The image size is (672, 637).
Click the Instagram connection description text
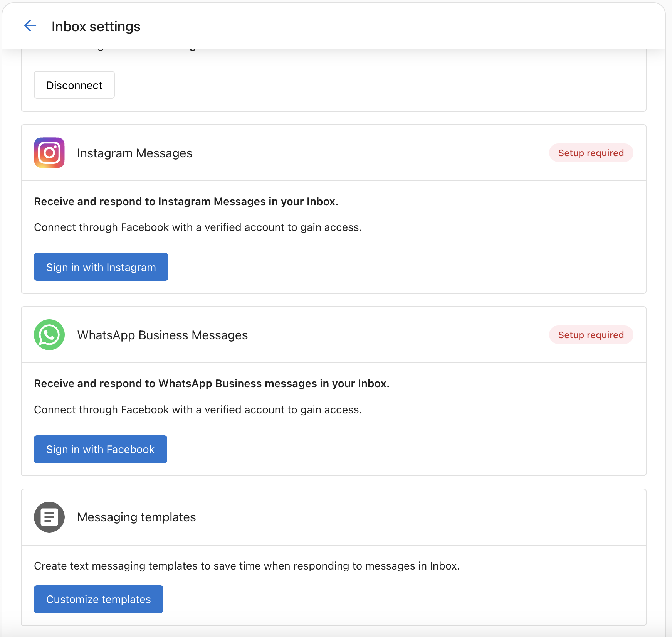click(198, 227)
